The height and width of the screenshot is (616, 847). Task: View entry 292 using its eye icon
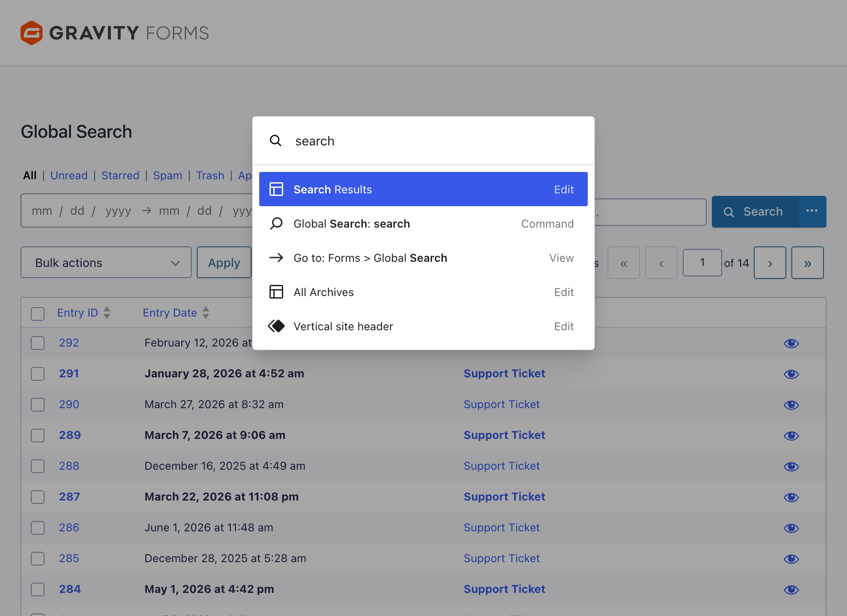(791, 343)
